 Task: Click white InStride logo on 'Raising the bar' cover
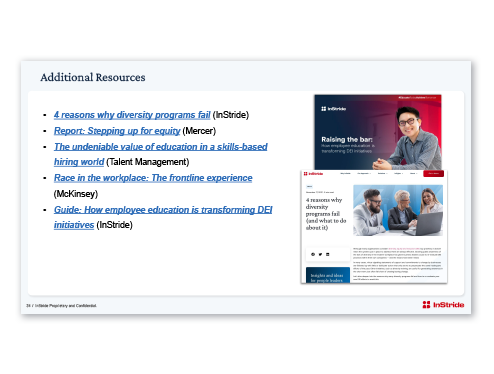tap(333, 109)
